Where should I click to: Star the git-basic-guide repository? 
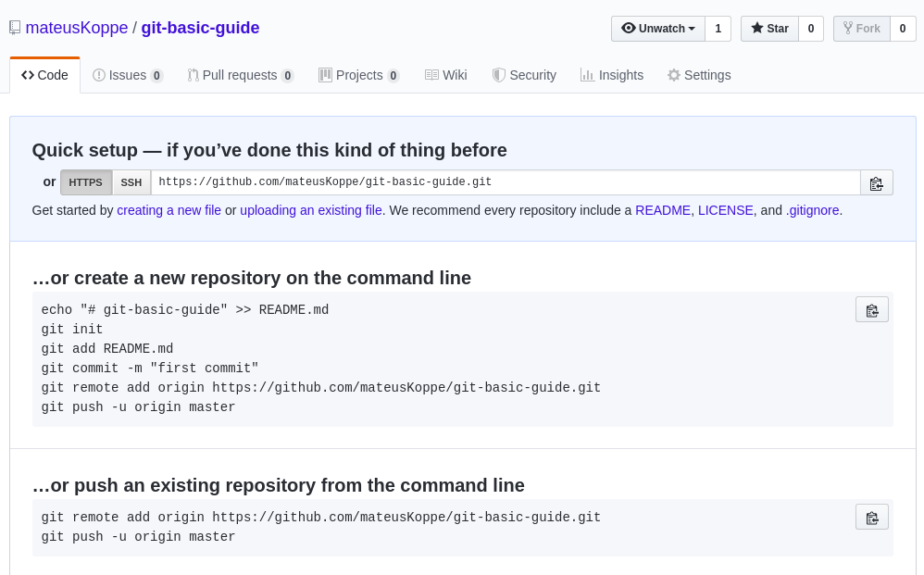(769, 29)
